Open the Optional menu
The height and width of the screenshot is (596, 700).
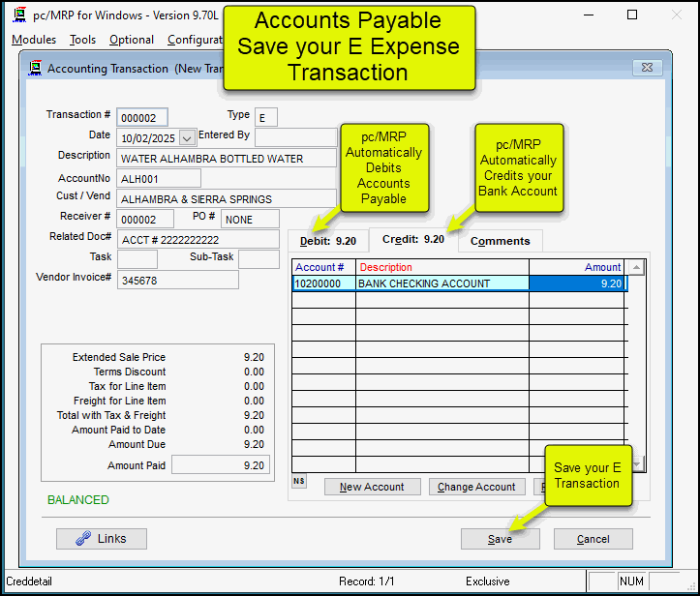click(132, 40)
